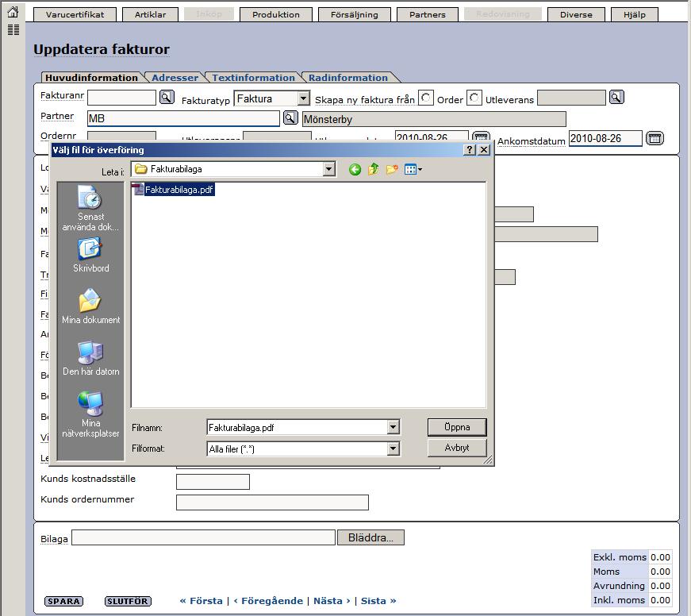The height and width of the screenshot is (616, 691).
Task: Open Senast använda dokument shortcut
Action: point(90,209)
